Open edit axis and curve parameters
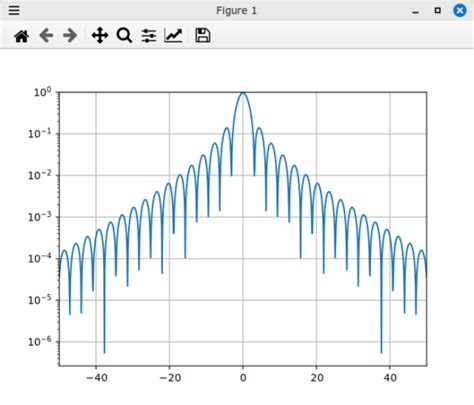The height and width of the screenshot is (405, 474). point(173,35)
